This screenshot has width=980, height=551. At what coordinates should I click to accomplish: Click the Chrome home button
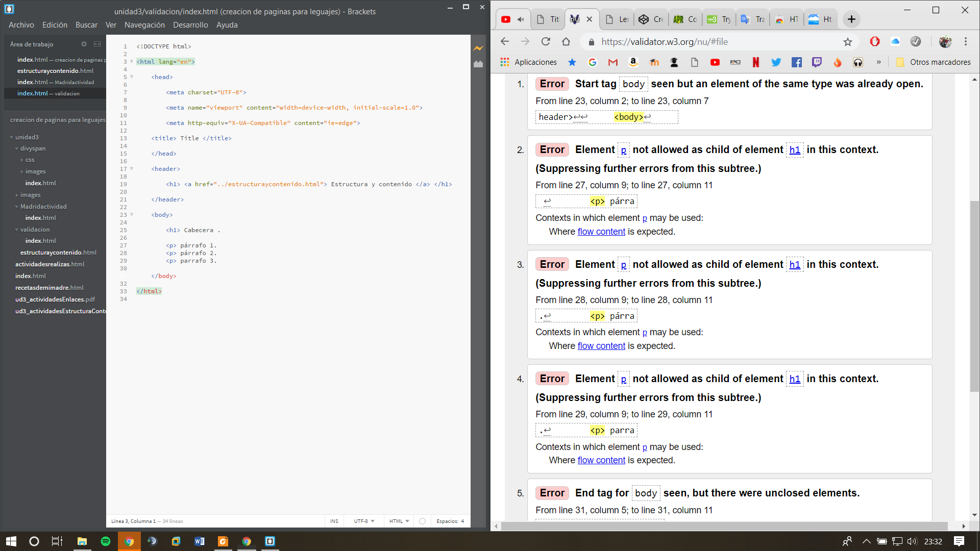pyautogui.click(x=566, y=42)
